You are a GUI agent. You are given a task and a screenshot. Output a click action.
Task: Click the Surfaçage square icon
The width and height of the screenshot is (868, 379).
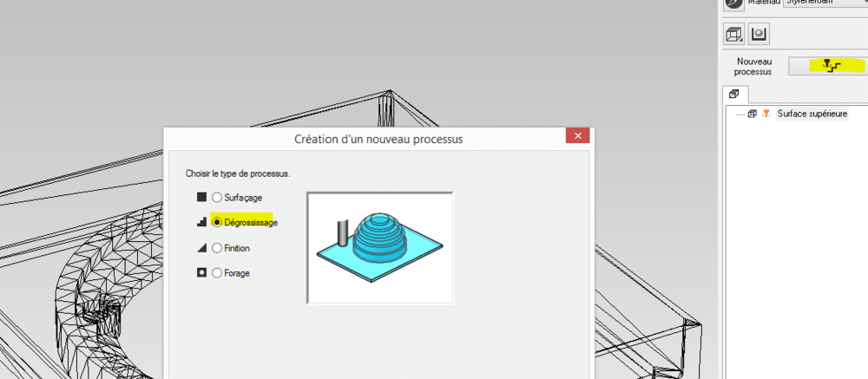click(201, 196)
